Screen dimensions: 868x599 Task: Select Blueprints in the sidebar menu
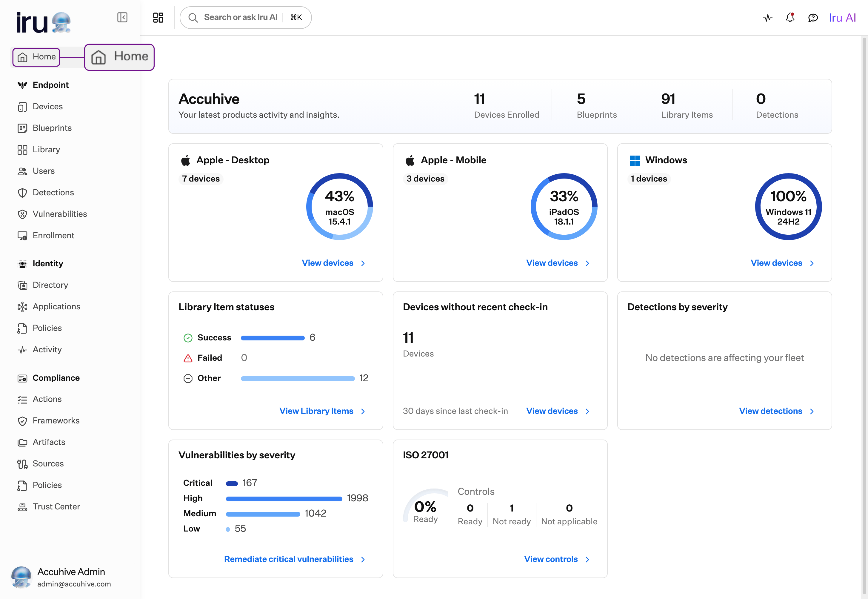[x=52, y=128]
